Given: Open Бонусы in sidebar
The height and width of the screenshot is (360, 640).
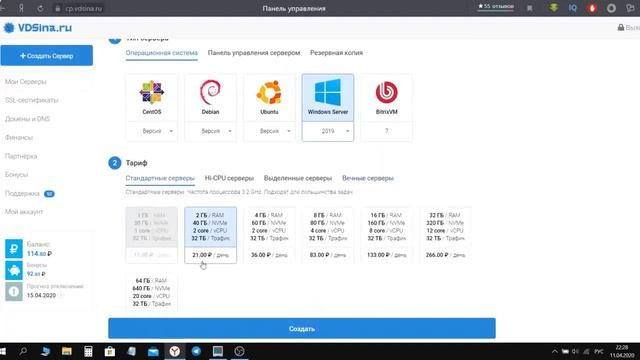Looking at the screenshot, I should click(x=16, y=174).
